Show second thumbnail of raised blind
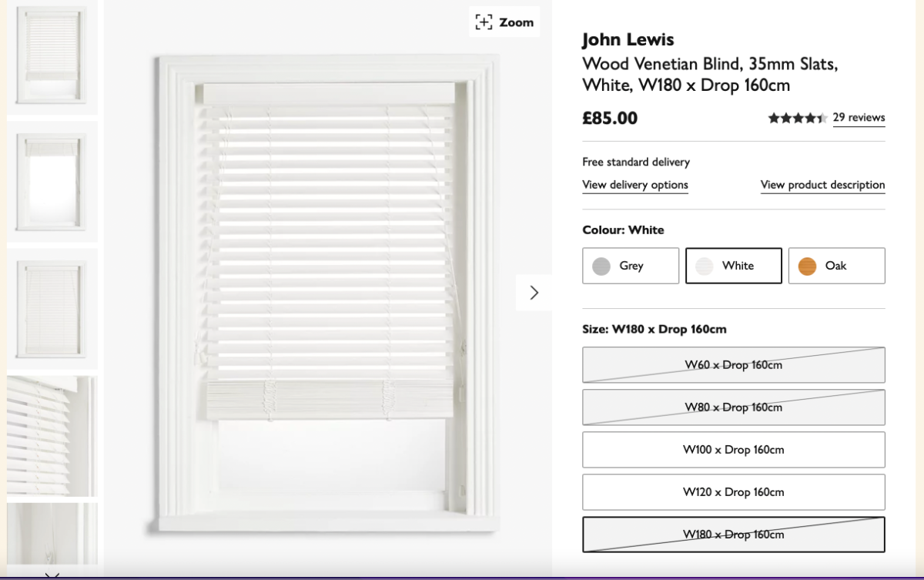Screen dimensions: 924x580 pos(52,182)
